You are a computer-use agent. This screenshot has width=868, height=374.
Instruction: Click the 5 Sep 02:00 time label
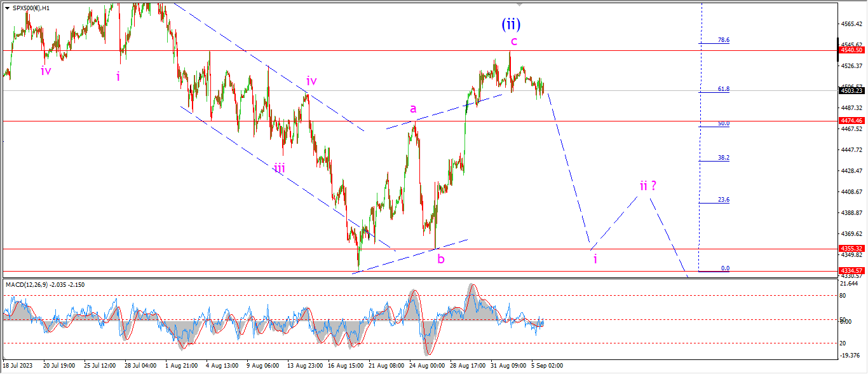tap(548, 366)
